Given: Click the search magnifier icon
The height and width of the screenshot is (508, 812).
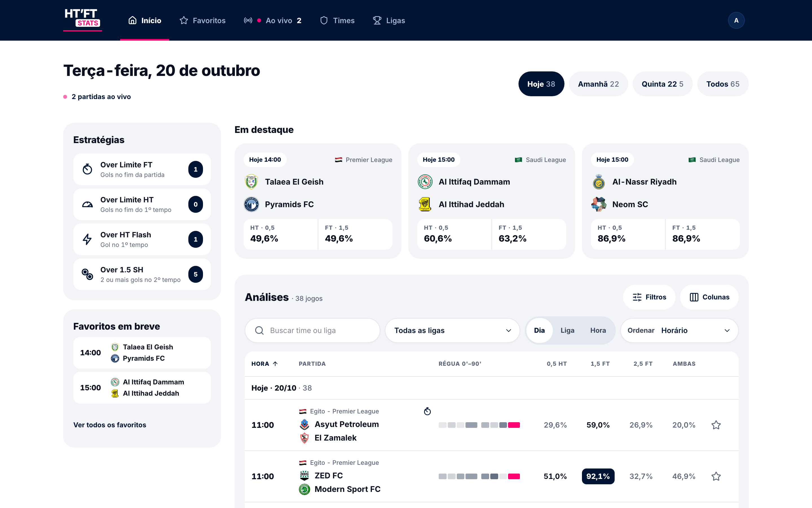Looking at the screenshot, I should pos(259,330).
